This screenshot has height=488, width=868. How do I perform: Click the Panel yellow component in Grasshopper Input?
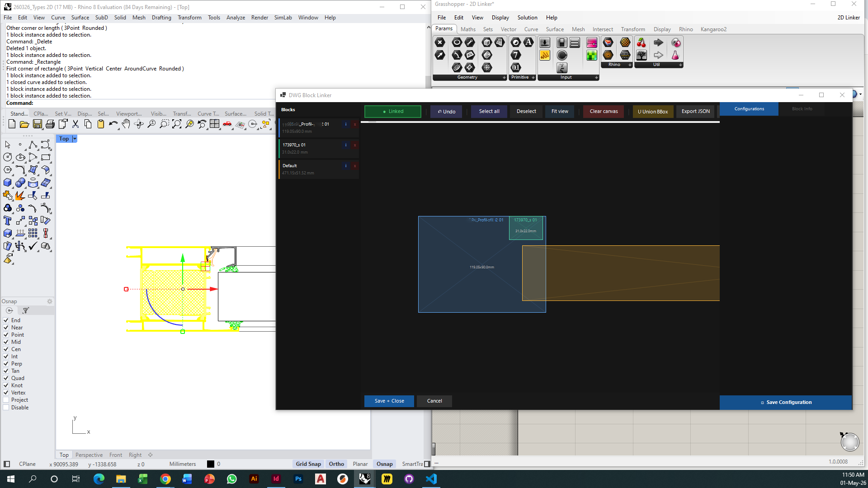(x=545, y=55)
